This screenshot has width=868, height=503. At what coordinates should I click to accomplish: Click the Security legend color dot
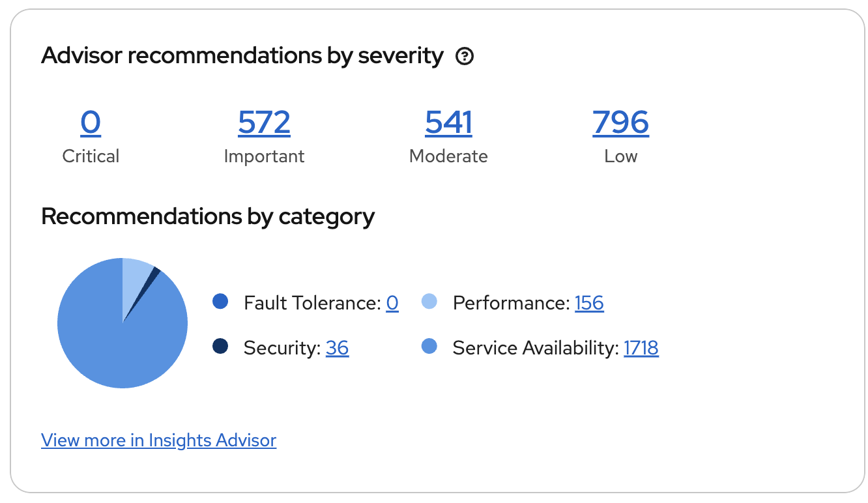click(x=220, y=347)
